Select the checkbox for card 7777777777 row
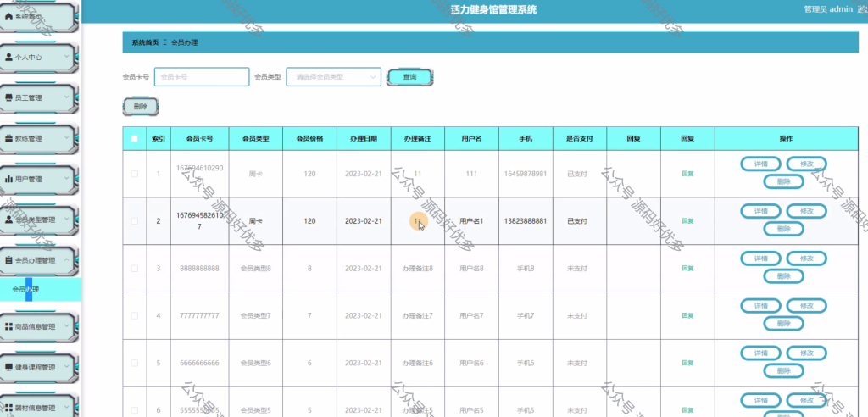 [x=135, y=315]
